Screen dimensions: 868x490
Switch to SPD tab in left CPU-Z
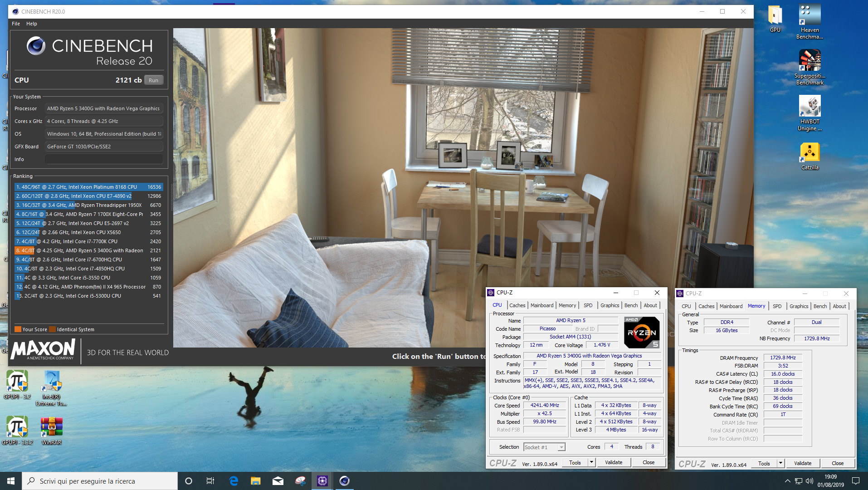[x=588, y=305]
